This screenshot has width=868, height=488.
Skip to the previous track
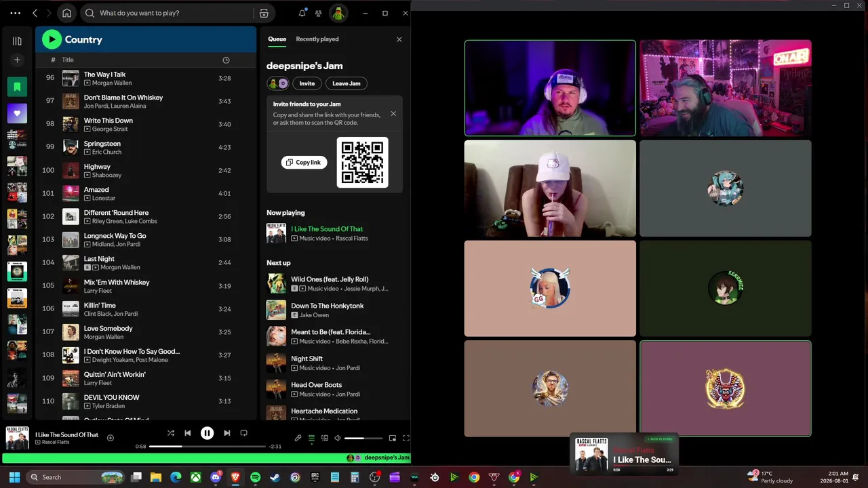tap(188, 433)
